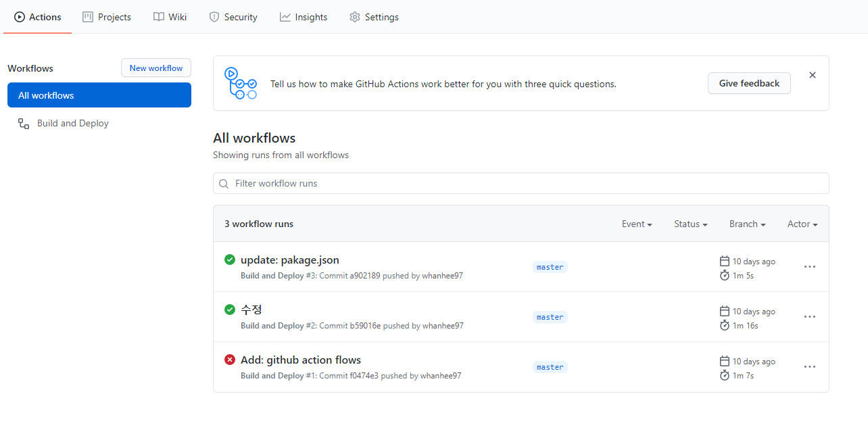Click calendar icon on run #3 row
The image size is (868, 440).
[725, 262]
